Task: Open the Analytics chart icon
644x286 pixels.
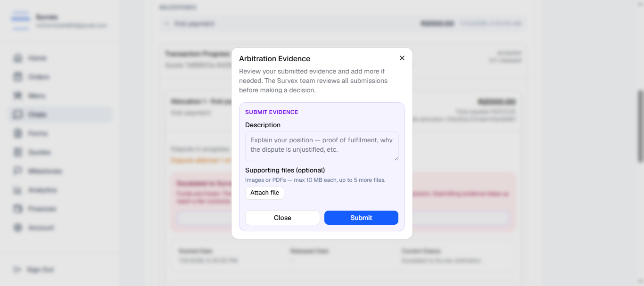Action: (x=18, y=190)
